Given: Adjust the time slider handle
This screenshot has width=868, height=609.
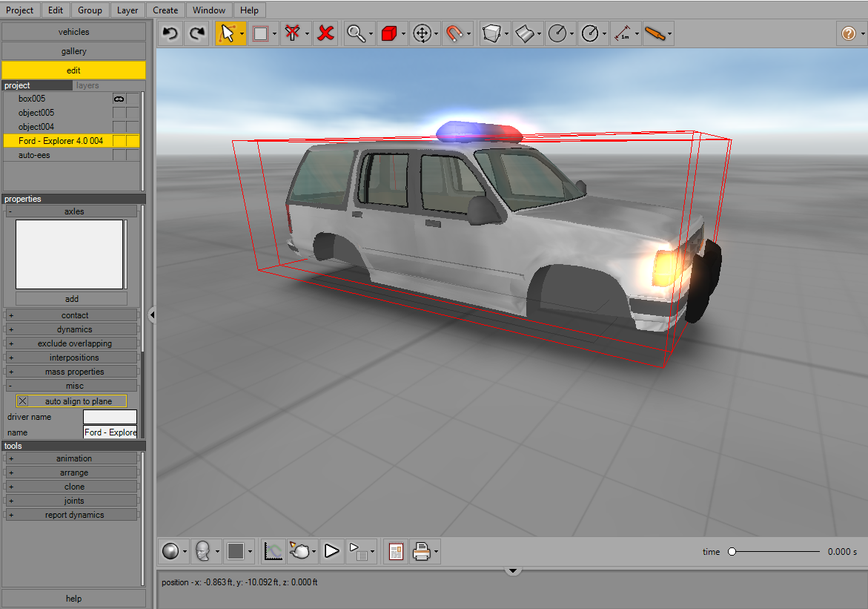Looking at the screenshot, I should [x=732, y=551].
